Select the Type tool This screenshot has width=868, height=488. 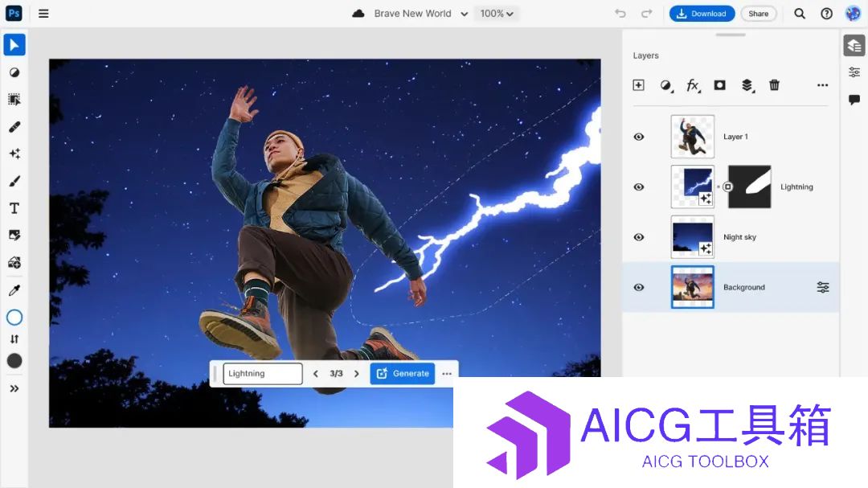pos(14,208)
